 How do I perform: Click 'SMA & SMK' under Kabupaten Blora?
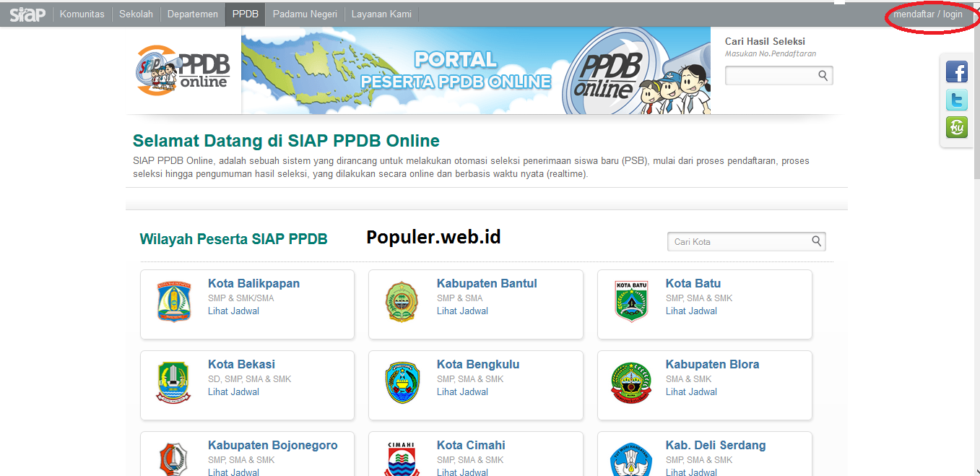point(688,379)
